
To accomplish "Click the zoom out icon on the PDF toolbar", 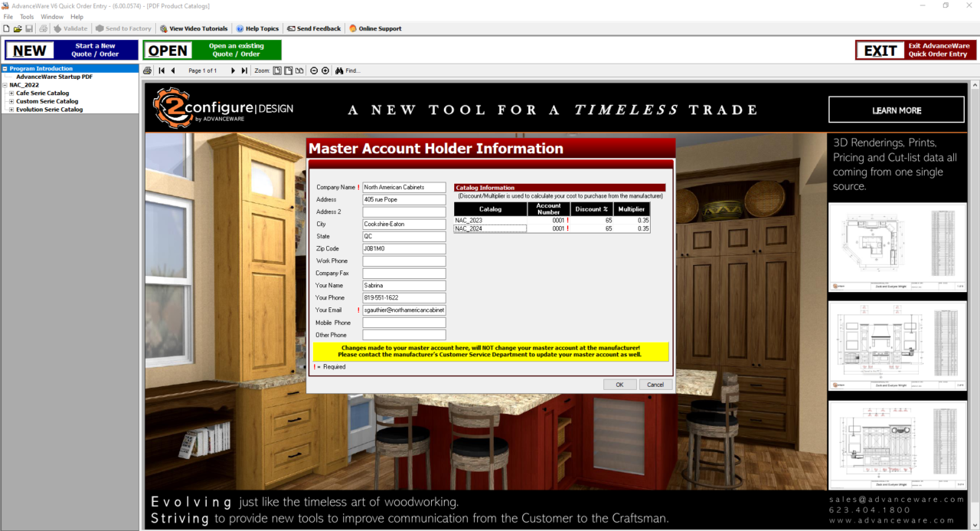I will pos(314,70).
